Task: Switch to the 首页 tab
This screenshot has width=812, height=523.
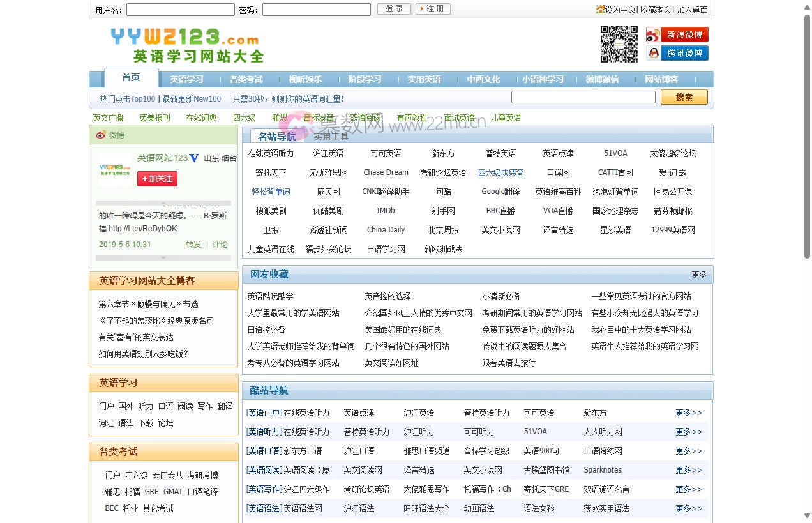Action: (130, 79)
